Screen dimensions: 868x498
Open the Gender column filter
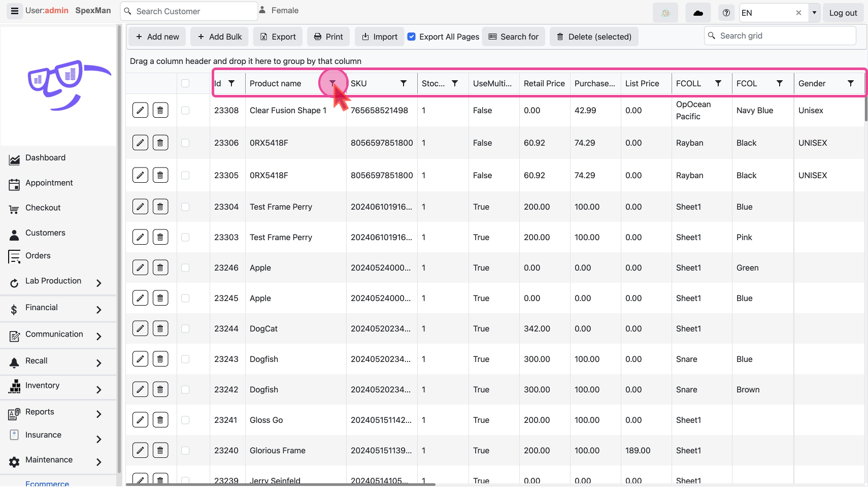click(851, 83)
